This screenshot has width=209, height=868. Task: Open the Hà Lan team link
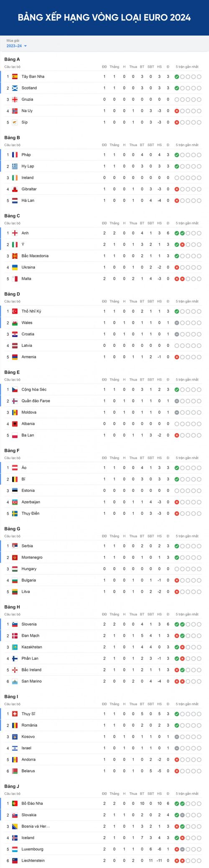click(x=28, y=200)
